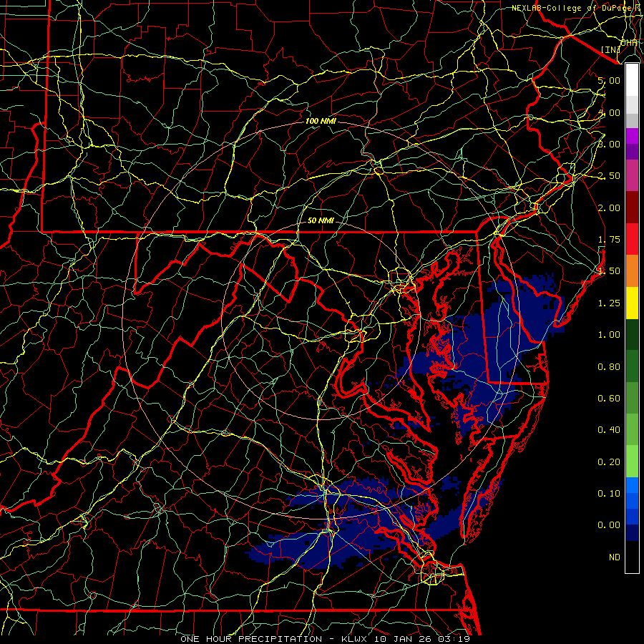Click the 3.00 legend value
The width and height of the screenshot is (644, 644).
coord(609,144)
